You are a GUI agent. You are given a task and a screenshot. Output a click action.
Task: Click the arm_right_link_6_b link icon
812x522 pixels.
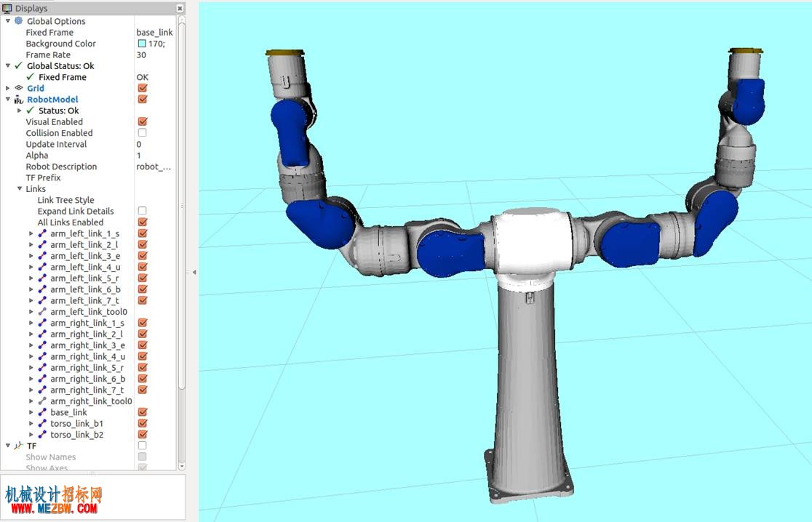(42, 379)
